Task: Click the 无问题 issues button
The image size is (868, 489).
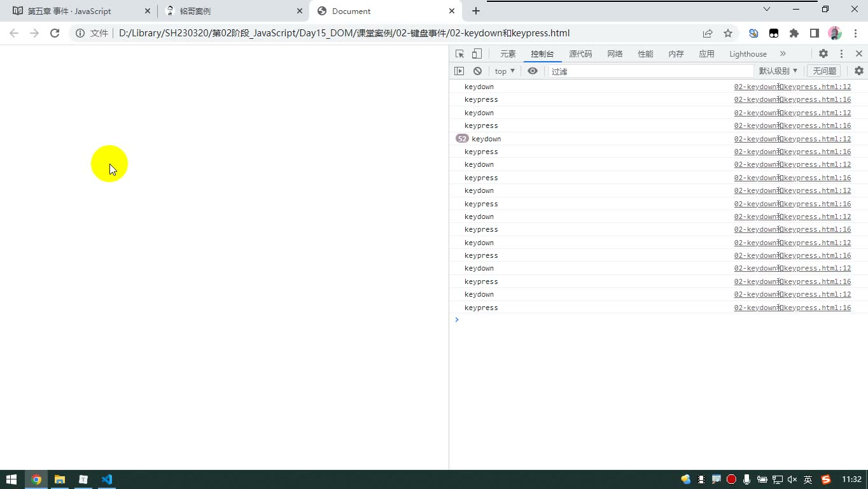Action: coord(824,71)
